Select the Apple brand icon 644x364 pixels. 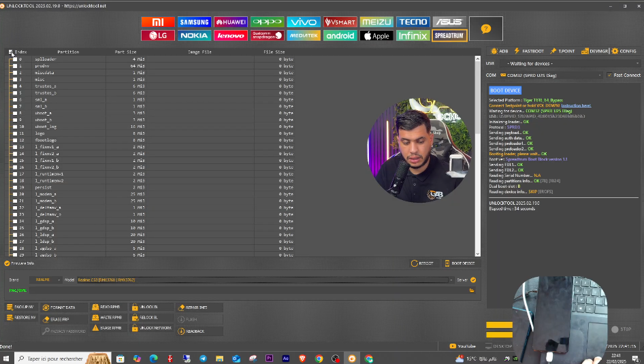(x=376, y=35)
